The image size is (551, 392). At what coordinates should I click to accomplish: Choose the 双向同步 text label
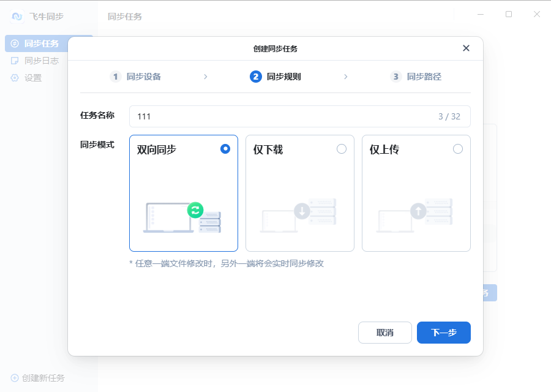point(156,150)
